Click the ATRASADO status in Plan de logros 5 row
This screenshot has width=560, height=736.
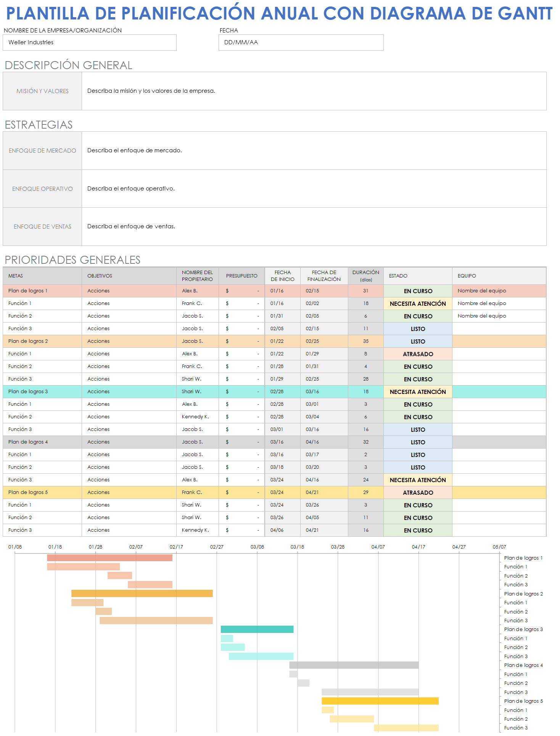[418, 492]
